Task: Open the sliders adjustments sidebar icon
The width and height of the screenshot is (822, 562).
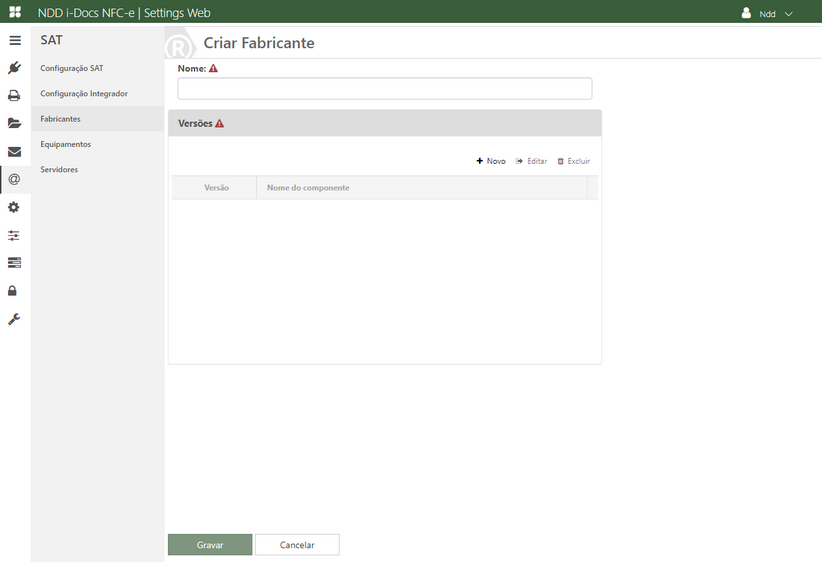Action: tap(14, 235)
